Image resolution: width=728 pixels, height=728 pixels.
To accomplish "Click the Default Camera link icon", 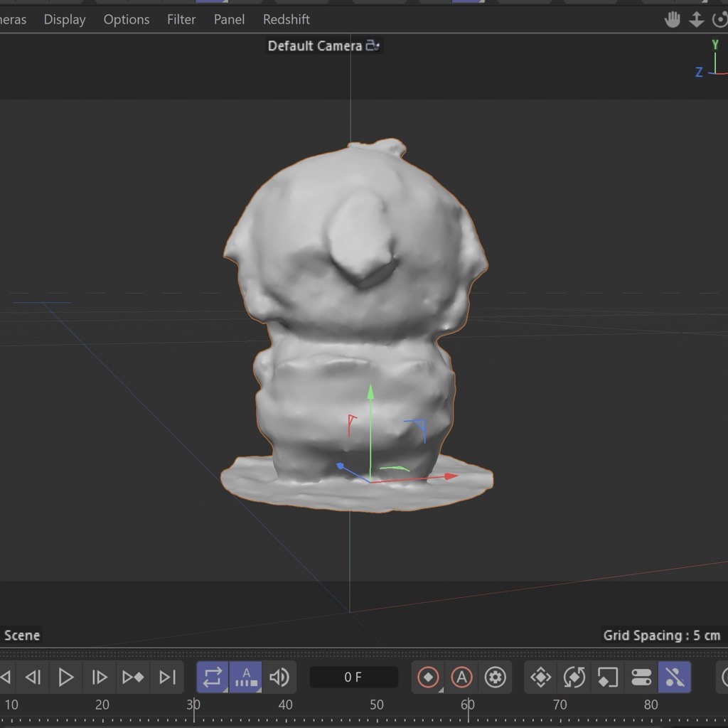I will [373, 46].
